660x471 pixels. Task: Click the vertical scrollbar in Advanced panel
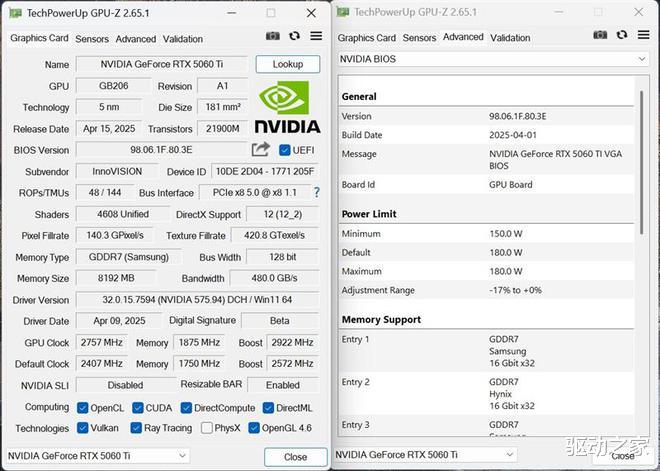coord(641,162)
